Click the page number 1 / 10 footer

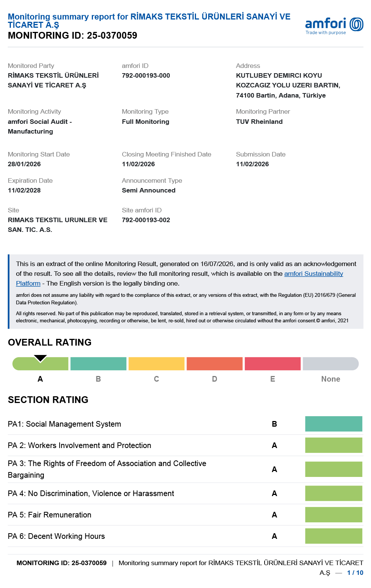tap(355, 573)
